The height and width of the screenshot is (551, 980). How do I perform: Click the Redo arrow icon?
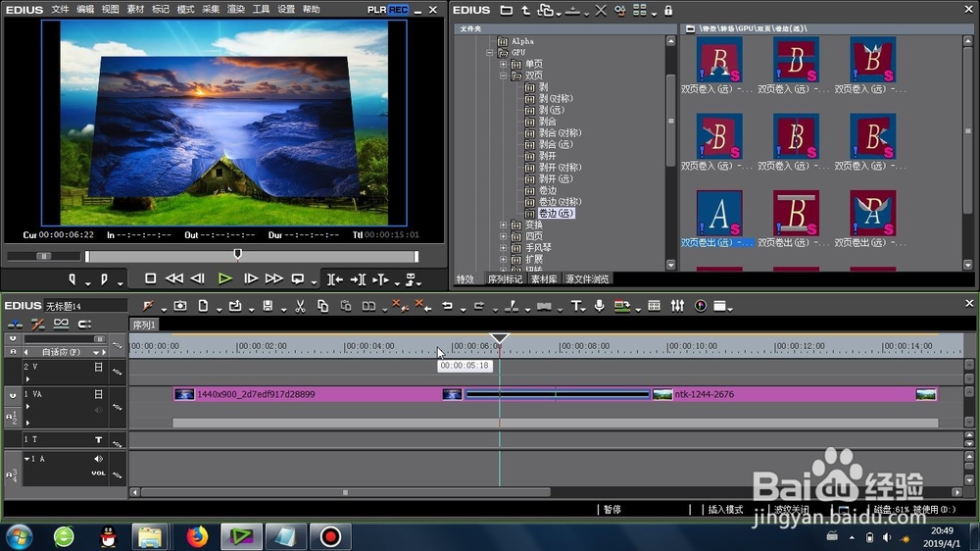point(479,306)
